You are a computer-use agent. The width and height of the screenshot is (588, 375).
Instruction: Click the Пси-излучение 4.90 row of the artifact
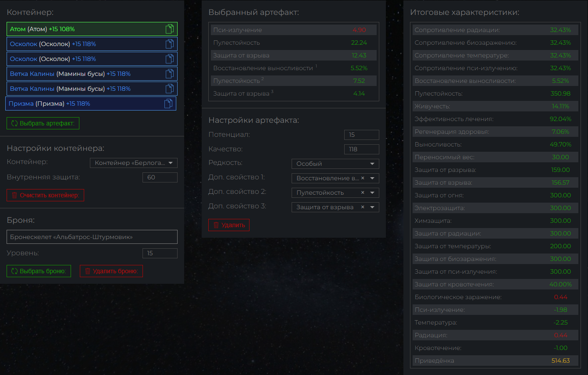coord(294,30)
